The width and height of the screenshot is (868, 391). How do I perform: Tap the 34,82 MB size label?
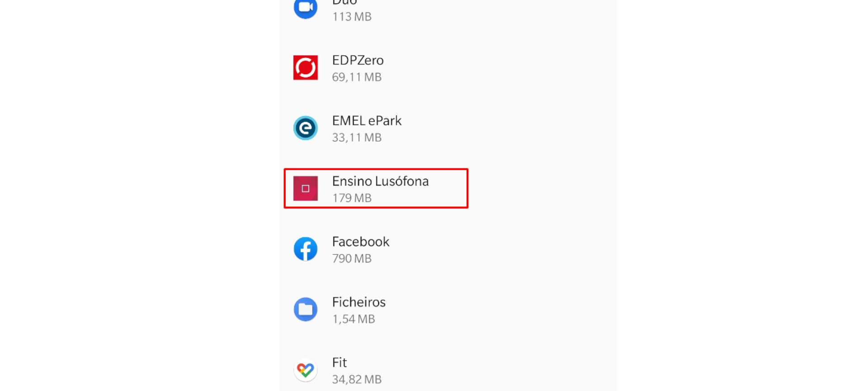click(x=357, y=379)
